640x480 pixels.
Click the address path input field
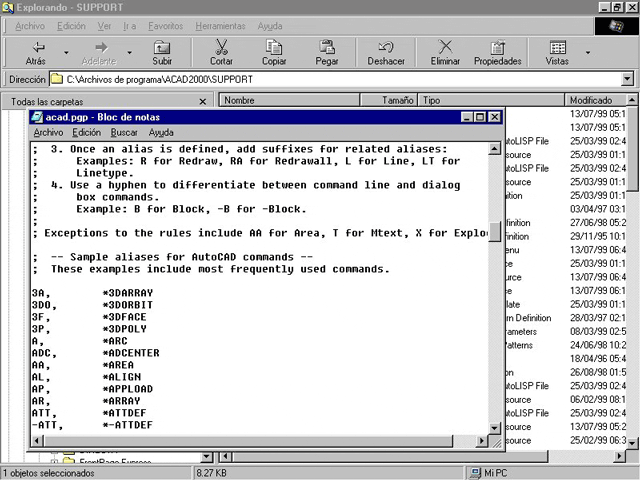pyautogui.click(x=340, y=79)
